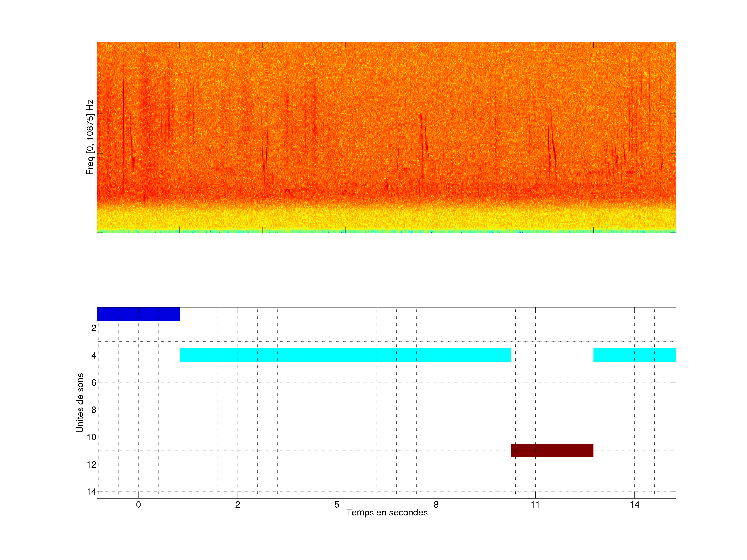This screenshot has height=560, width=747.
Task: Click the y-axis tick label 10
Action: (91, 437)
